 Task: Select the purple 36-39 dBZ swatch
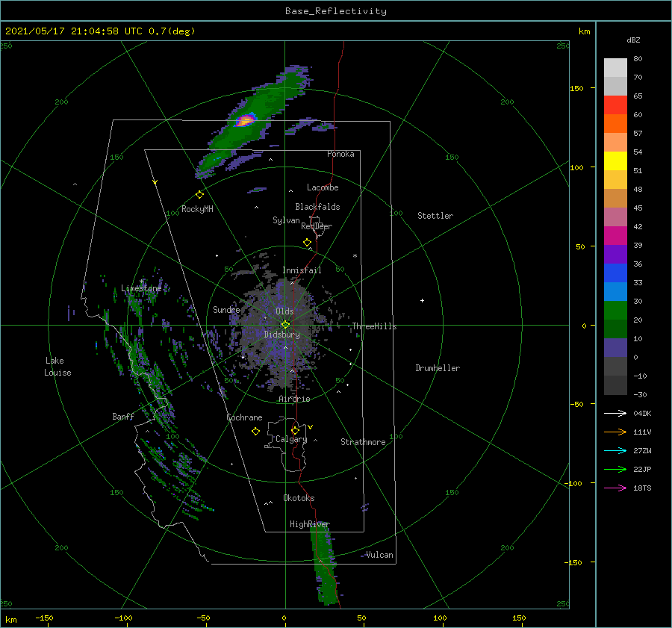(x=615, y=255)
